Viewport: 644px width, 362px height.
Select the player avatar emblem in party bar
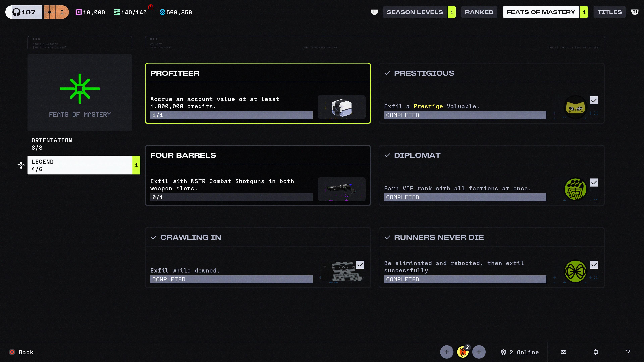pos(463,352)
